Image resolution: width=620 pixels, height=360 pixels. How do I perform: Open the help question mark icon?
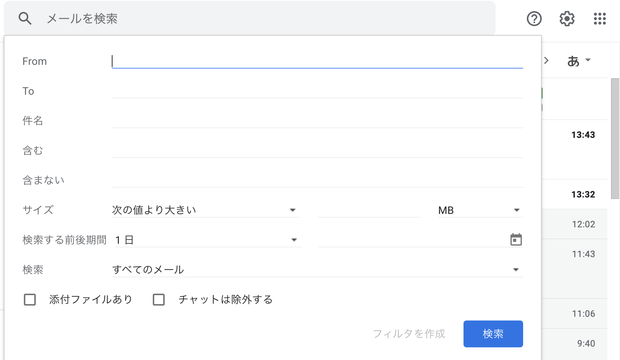(x=534, y=19)
